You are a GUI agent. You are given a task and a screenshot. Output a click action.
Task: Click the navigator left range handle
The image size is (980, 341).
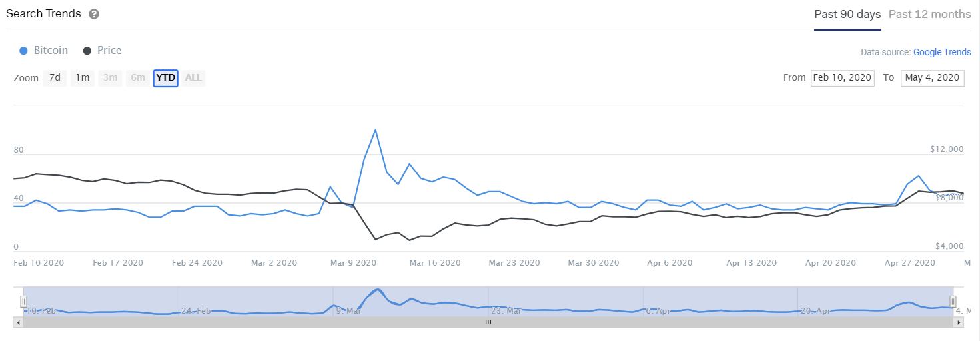(x=23, y=301)
